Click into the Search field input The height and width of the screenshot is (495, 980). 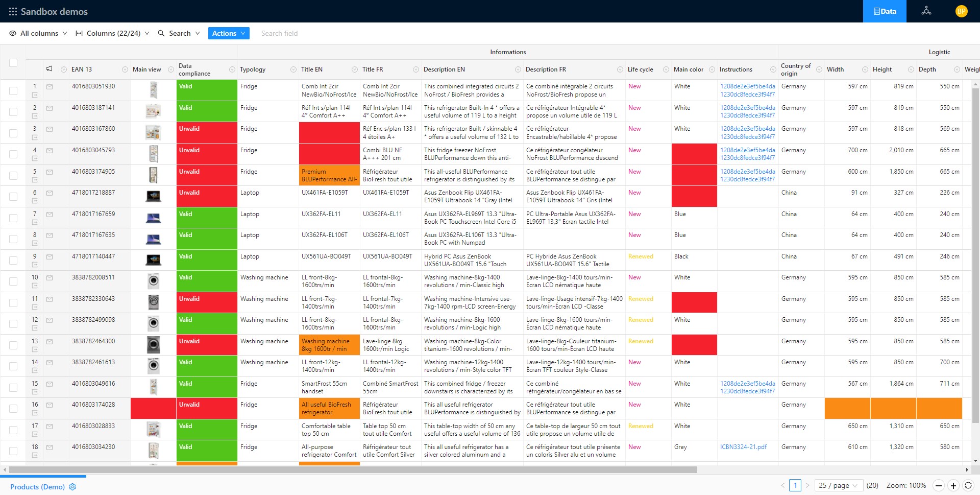(x=306, y=33)
